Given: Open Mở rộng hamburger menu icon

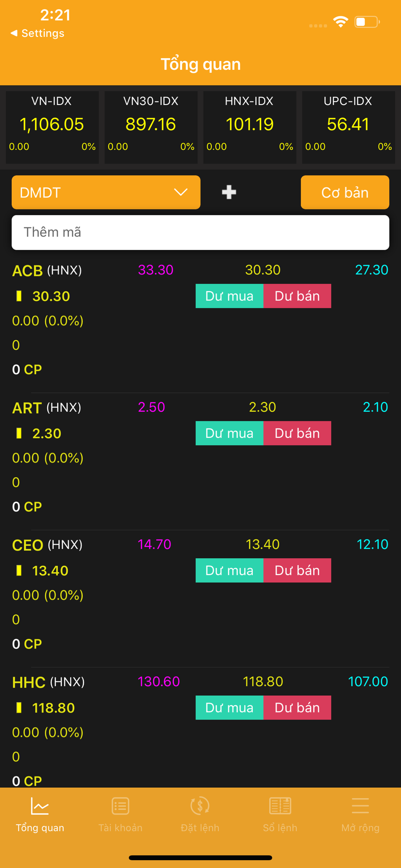Looking at the screenshot, I should click(360, 807).
